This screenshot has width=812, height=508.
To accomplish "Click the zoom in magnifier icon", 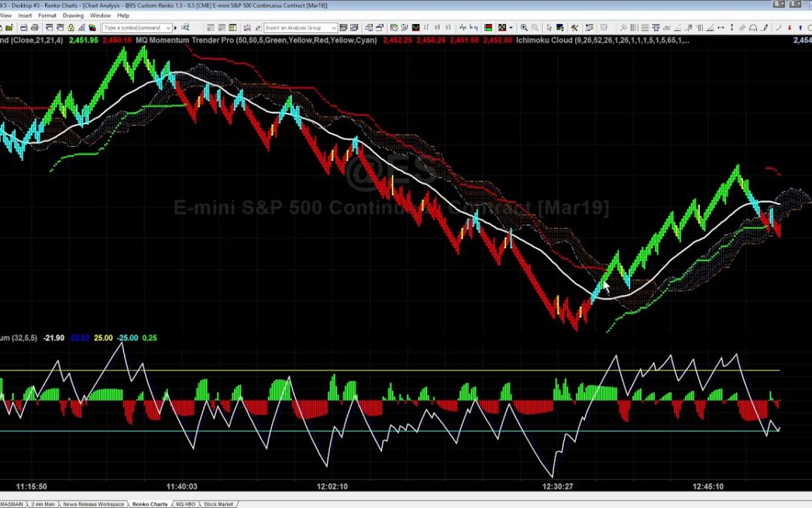I will pyautogui.click(x=524, y=28).
